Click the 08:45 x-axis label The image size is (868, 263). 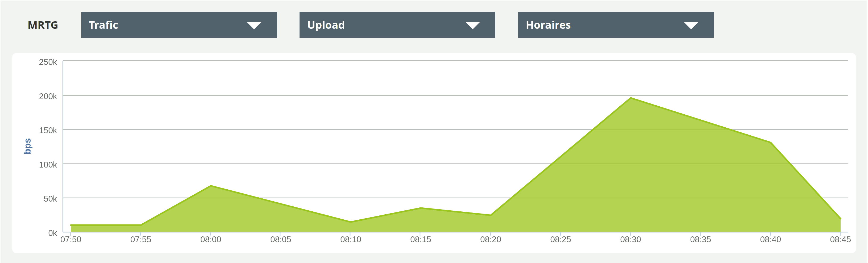click(x=840, y=239)
